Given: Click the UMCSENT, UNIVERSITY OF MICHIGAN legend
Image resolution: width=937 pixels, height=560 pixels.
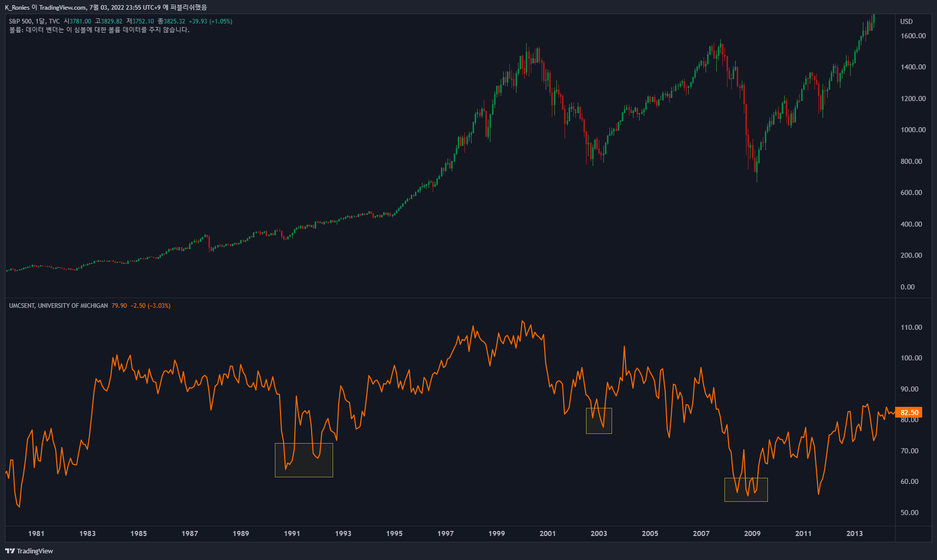Looking at the screenshot, I should 58,306.
